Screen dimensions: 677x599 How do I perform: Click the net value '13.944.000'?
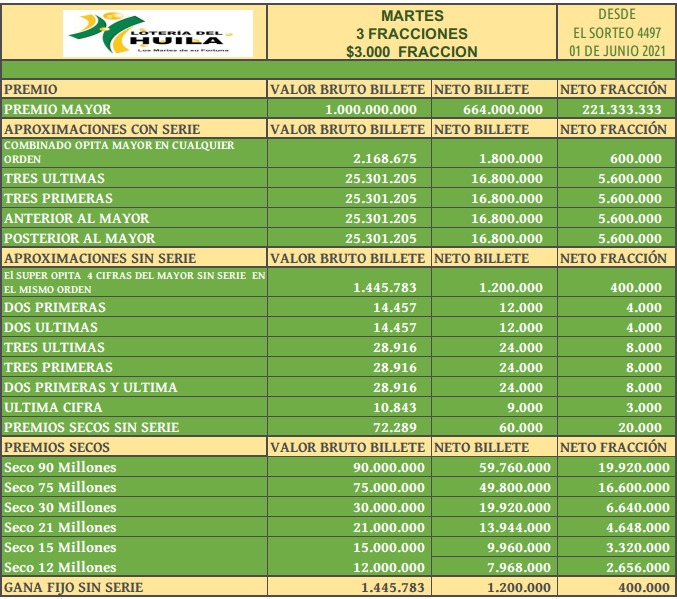[x=515, y=527]
